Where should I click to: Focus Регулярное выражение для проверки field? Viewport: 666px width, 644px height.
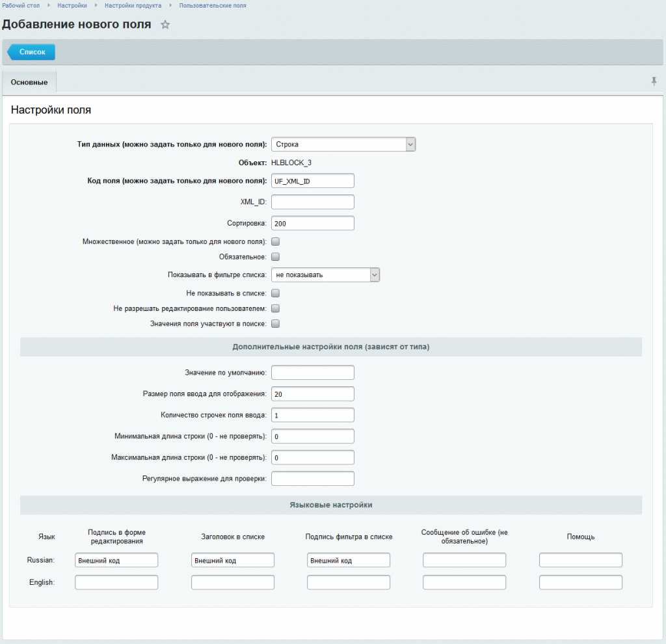coord(313,479)
